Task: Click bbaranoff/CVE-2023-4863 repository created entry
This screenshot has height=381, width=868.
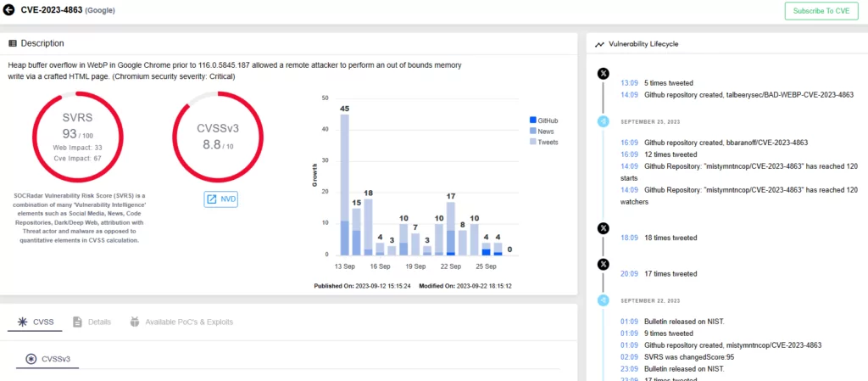Action: 714,143
